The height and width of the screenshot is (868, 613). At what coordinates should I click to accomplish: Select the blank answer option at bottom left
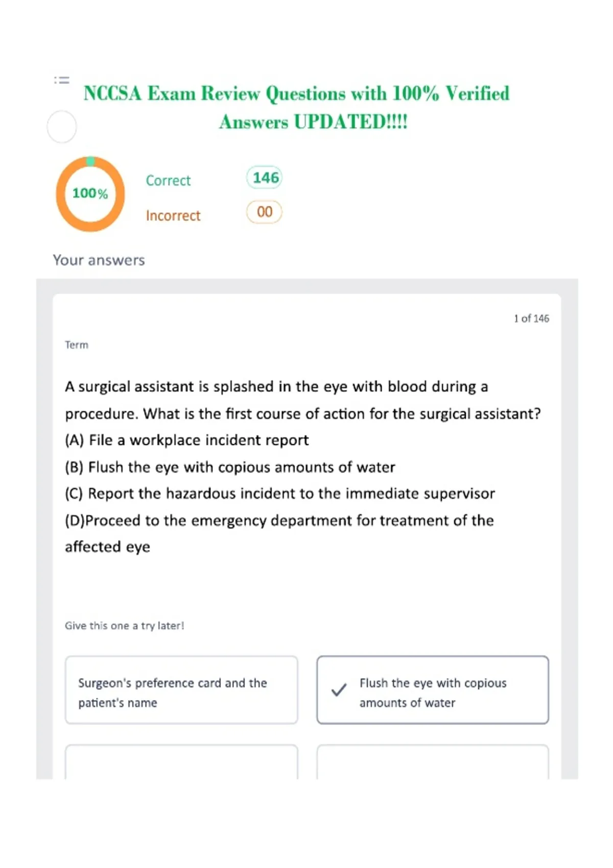[x=181, y=762]
